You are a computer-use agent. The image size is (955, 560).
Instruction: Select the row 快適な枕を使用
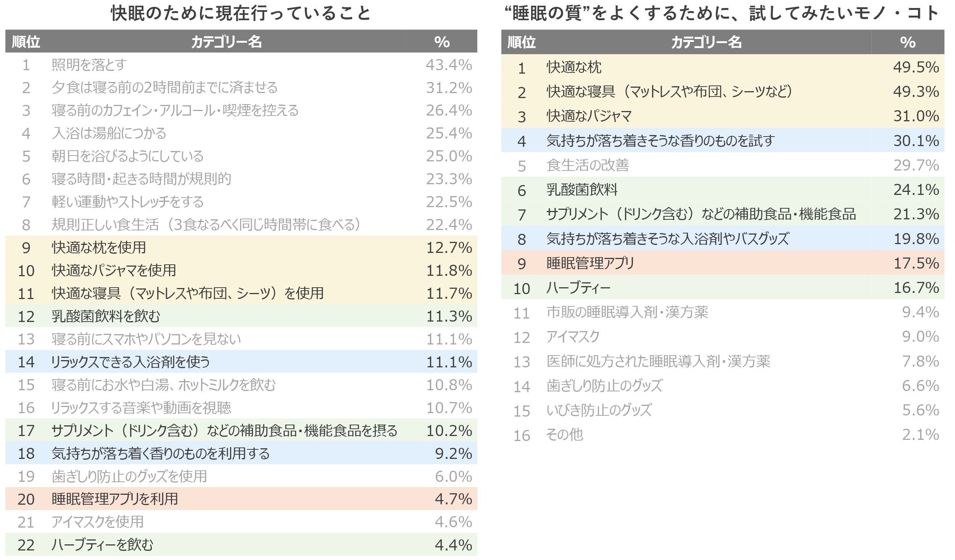[x=241, y=247]
